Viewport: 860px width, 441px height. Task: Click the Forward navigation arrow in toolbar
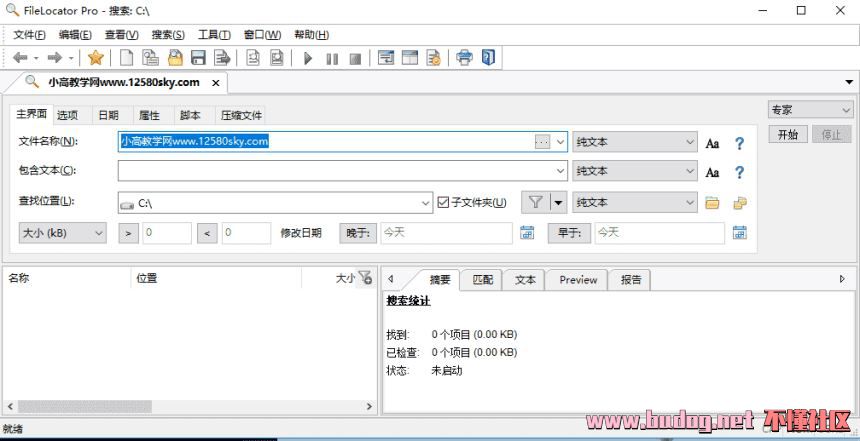[54, 58]
